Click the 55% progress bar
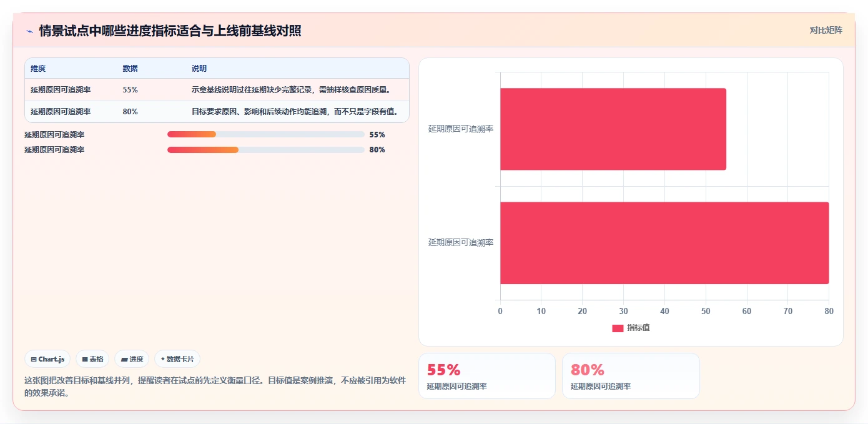 click(x=266, y=134)
